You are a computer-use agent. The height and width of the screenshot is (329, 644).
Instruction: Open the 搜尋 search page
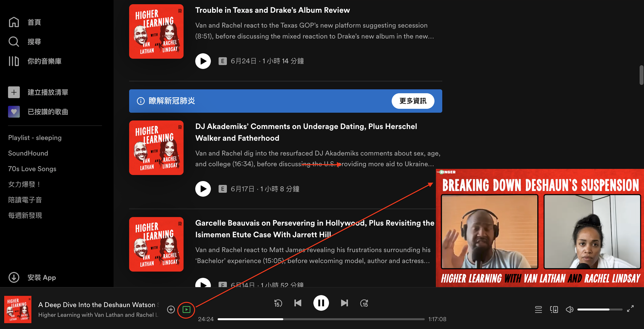pyautogui.click(x=34, y=41)
